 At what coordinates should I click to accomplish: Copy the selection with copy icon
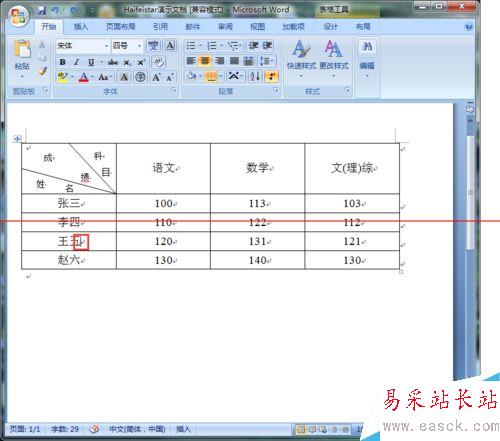coord(42,57)
